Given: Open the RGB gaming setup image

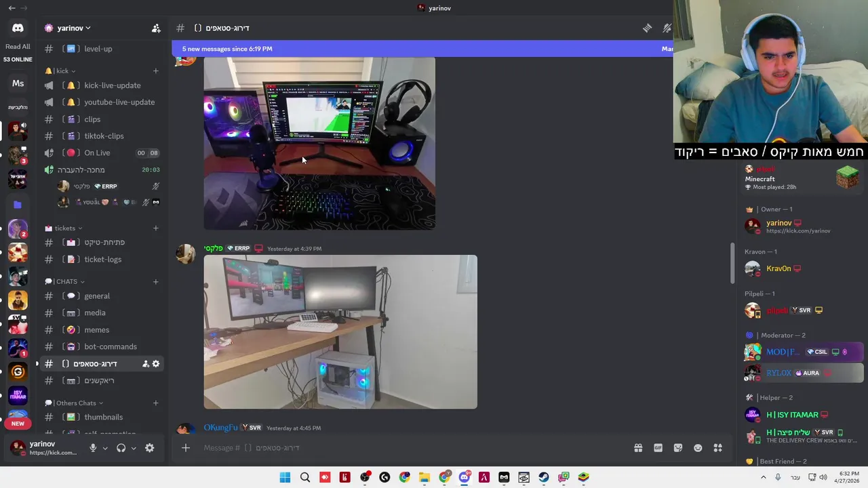Looking at the screenshot, I should 319,144.
